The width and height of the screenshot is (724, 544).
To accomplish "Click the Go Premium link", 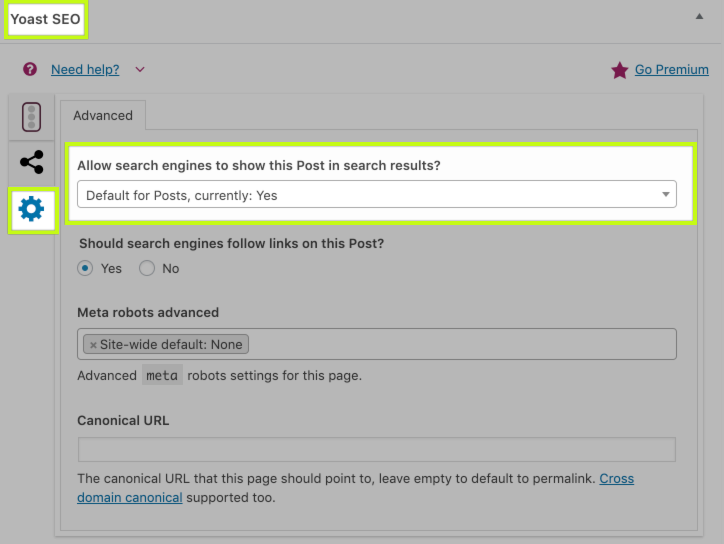I will 671,70.
